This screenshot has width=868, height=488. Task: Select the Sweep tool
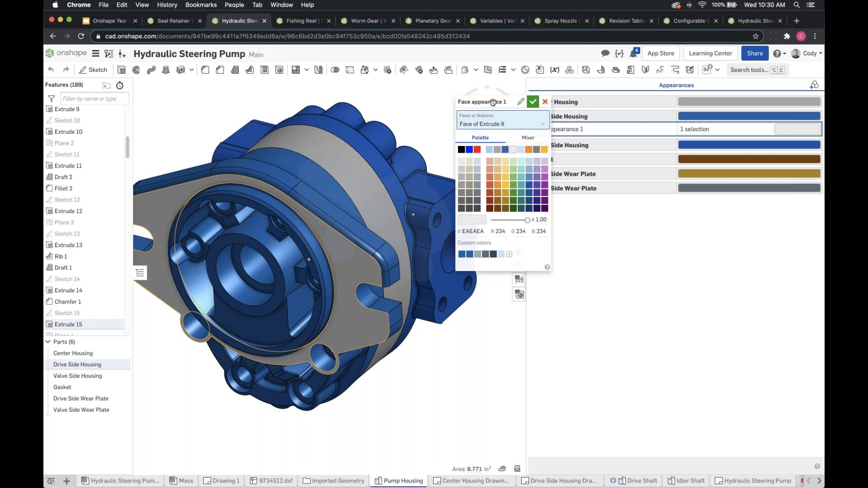click(x=151, y=70)
